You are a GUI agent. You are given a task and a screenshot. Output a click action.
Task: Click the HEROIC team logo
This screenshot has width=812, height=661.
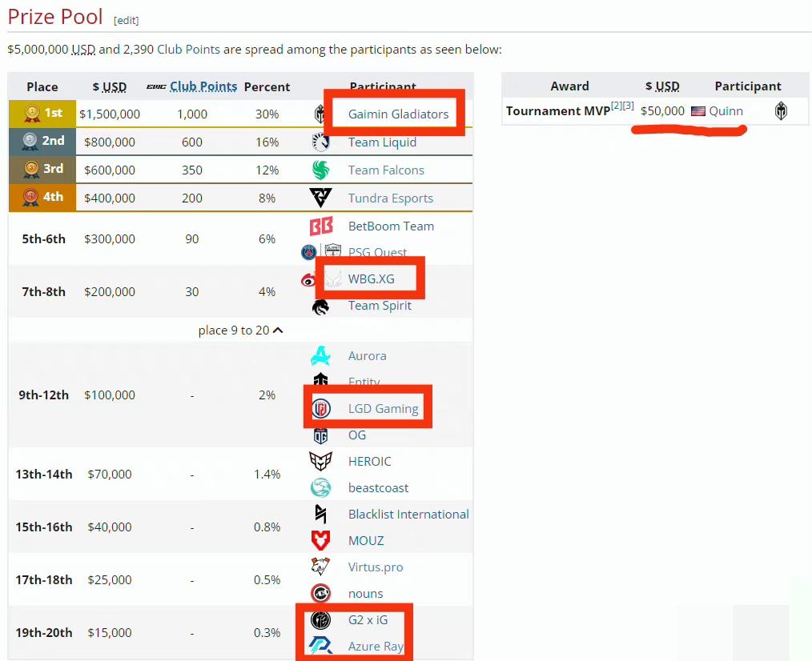320,461
